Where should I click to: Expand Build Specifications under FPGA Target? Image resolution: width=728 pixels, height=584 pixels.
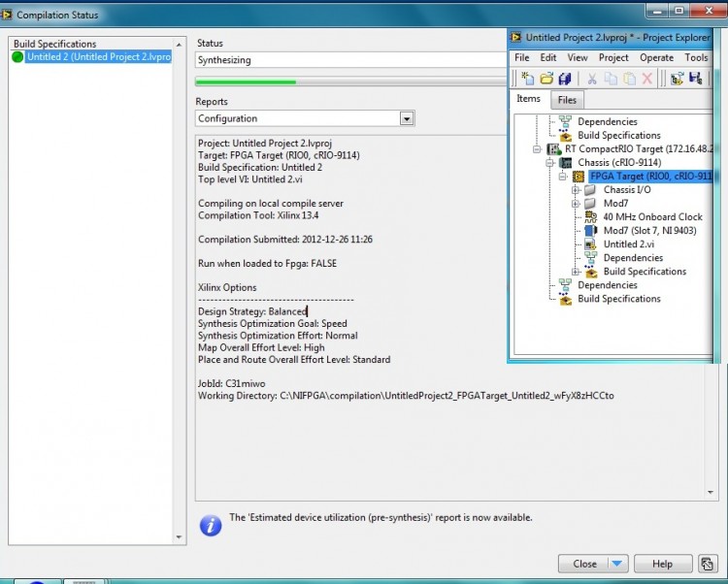coord(576,272)
